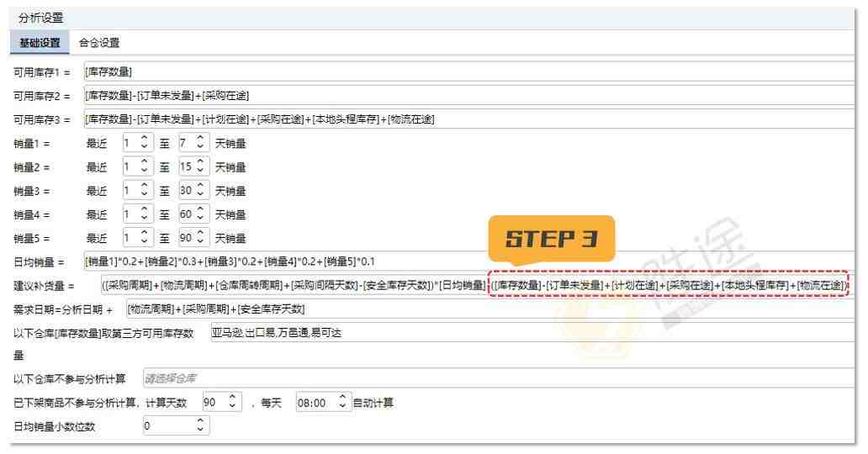Switch to the 合仓设置 tab

pyautogui.click(x=98, y=42)
